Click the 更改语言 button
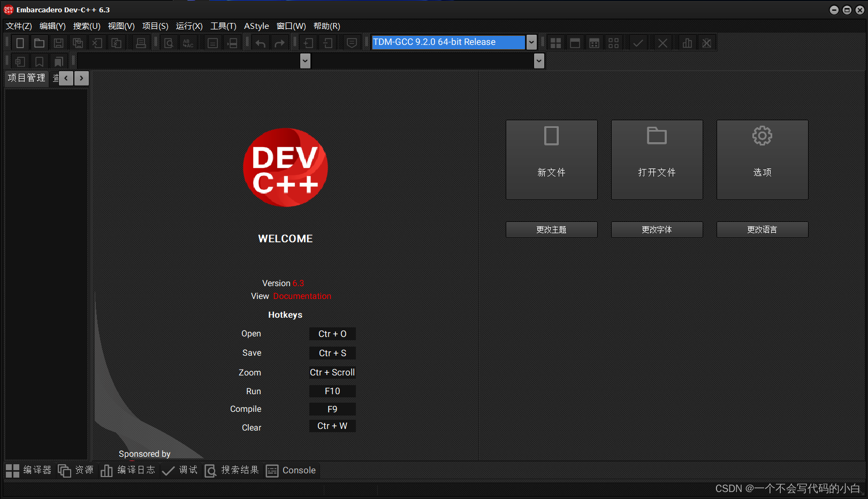The height and width of the screenshot is (499, 868). pyautogui.click(x=763, y=230)
